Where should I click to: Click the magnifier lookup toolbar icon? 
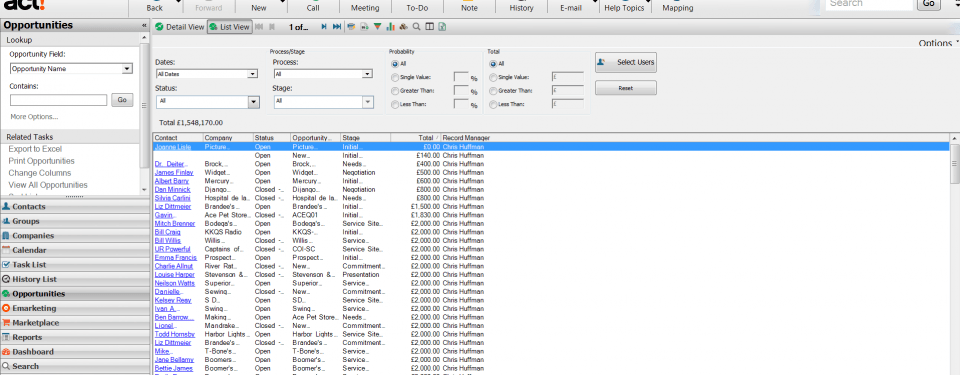[416, 27]
